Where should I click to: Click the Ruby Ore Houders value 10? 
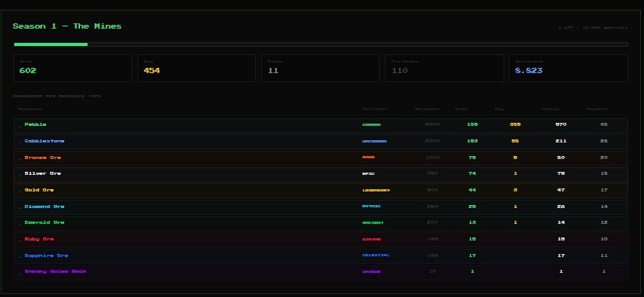click(x=604, y=239)
